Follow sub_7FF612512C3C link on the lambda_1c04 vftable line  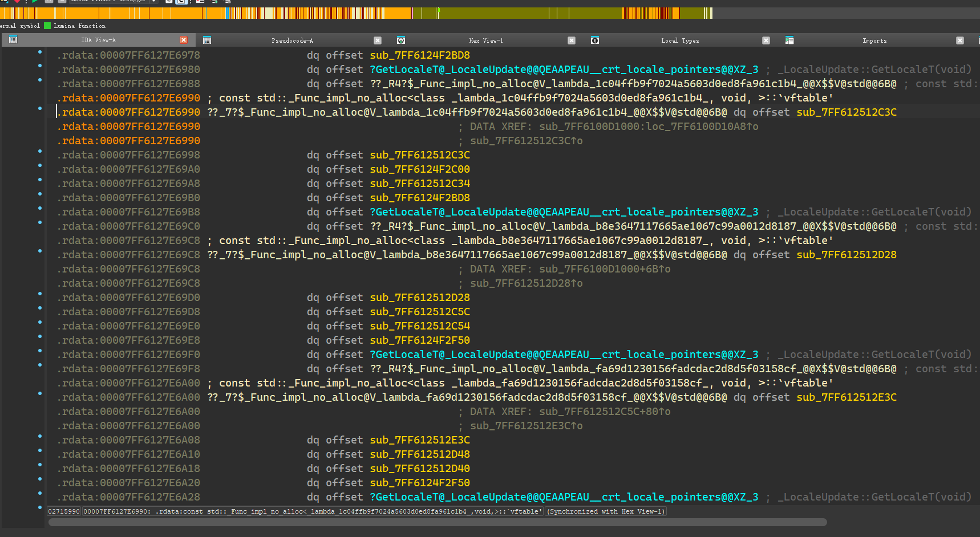pos(847,112)
